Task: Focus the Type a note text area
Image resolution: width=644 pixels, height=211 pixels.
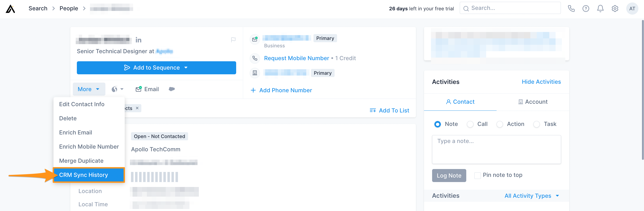Action: click(496, 149)
